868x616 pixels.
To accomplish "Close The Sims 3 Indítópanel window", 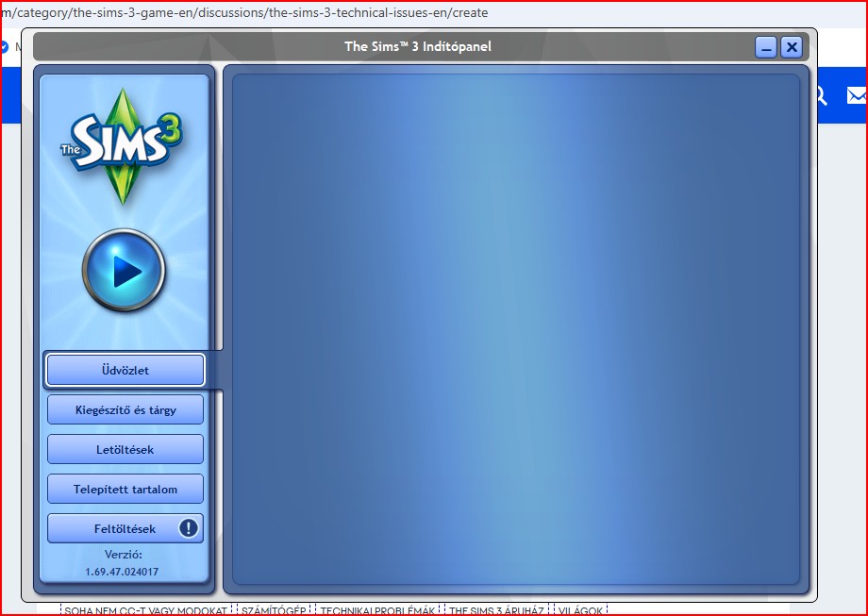I will (x=792, y=47).
